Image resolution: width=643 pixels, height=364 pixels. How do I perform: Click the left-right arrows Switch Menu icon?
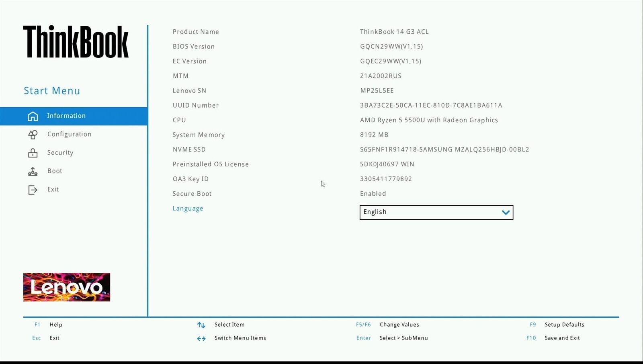click(x=201, y=339)
